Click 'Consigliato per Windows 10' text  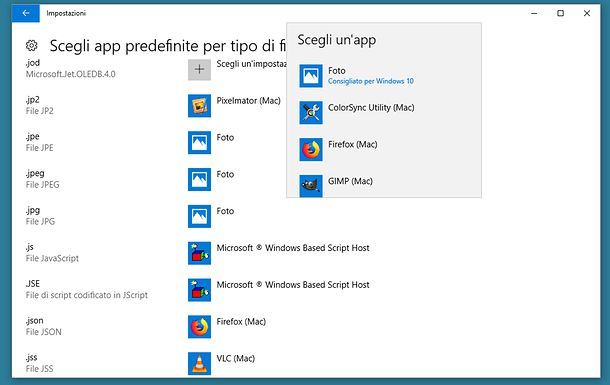(371, 81)
